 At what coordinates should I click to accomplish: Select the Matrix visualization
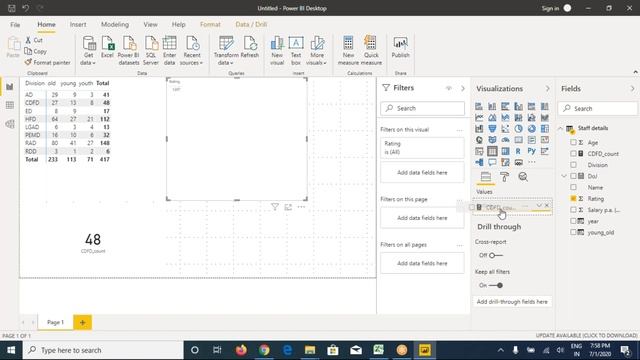[505, 151]
